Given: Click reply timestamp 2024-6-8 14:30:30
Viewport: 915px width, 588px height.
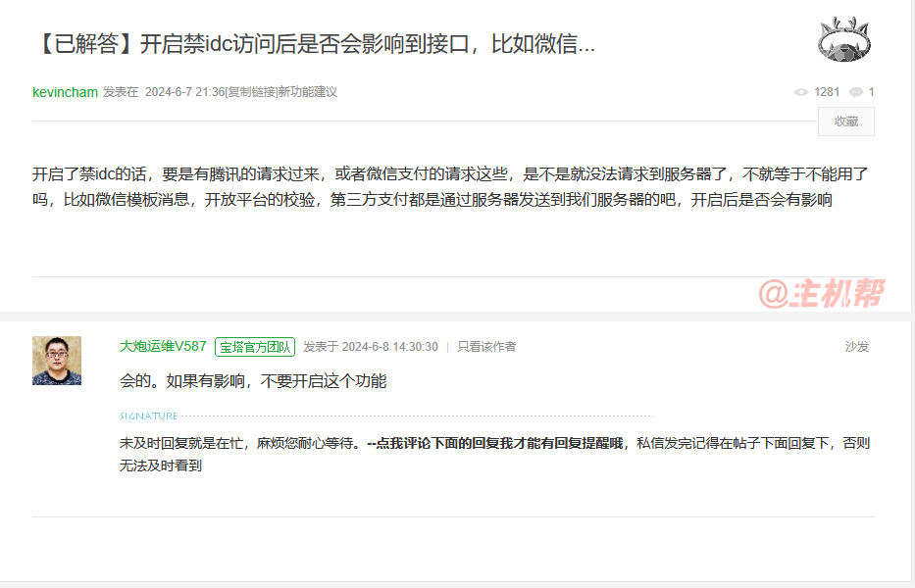Looking at the screenshot, I should pos(389,347).
